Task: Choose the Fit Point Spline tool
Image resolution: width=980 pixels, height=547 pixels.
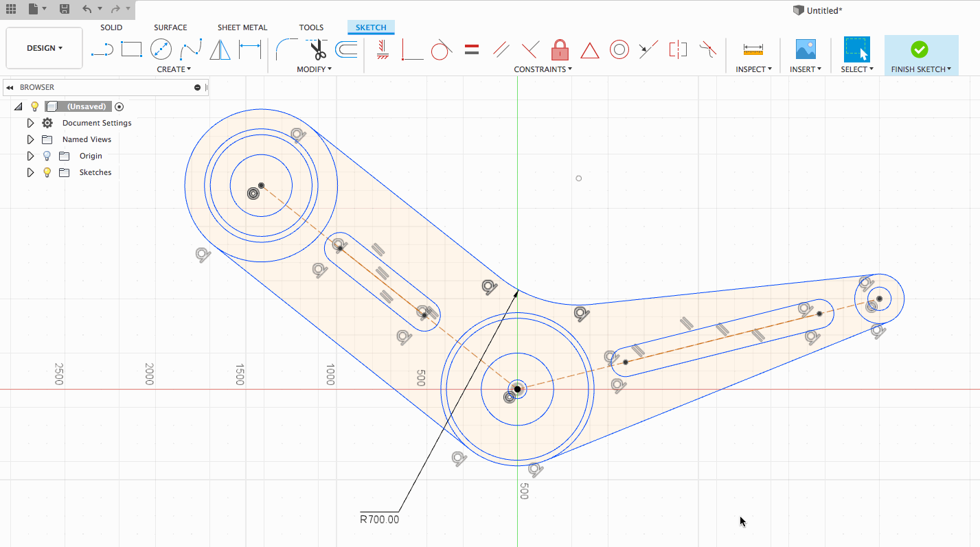Action: tap(190, 49)
